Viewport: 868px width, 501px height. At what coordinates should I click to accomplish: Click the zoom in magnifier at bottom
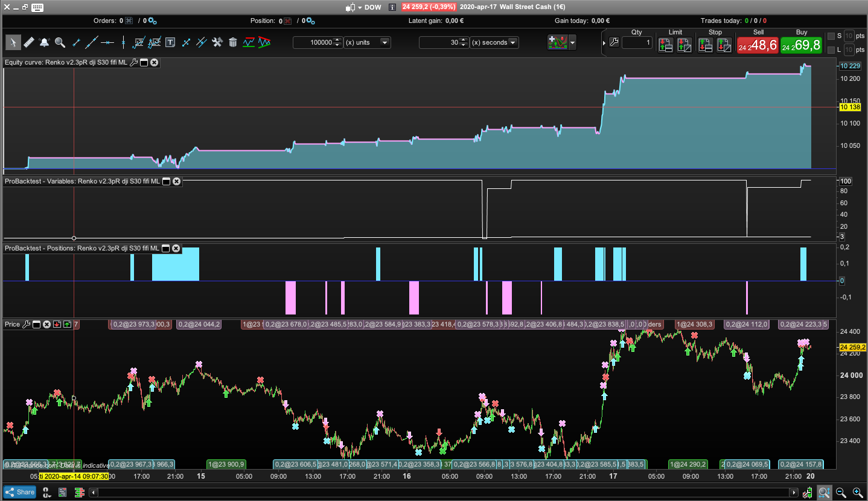[858, 493]
